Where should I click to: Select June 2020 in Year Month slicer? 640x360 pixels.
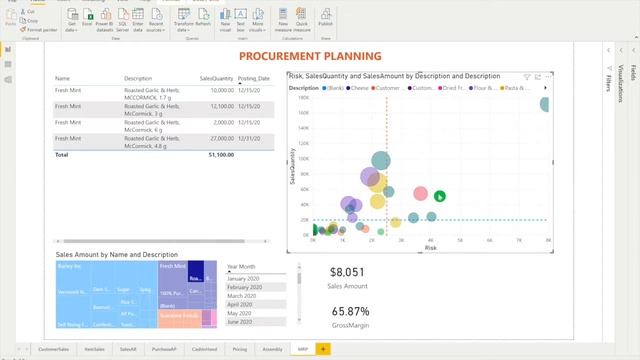(256, 322)
